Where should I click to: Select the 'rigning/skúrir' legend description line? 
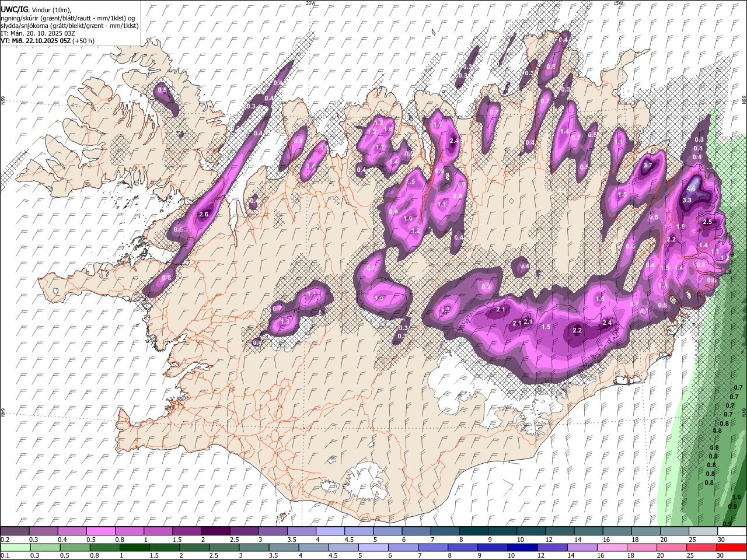coord(68,18)
